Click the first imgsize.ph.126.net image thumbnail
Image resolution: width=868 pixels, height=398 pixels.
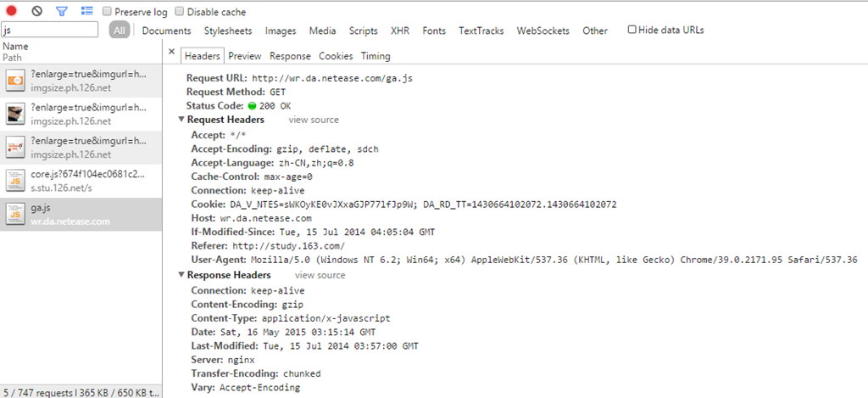[15, 82]
